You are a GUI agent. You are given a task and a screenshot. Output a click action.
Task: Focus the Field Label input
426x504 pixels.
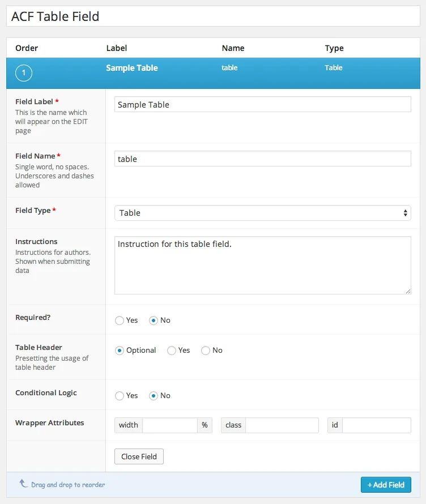[x=263, y=104]
